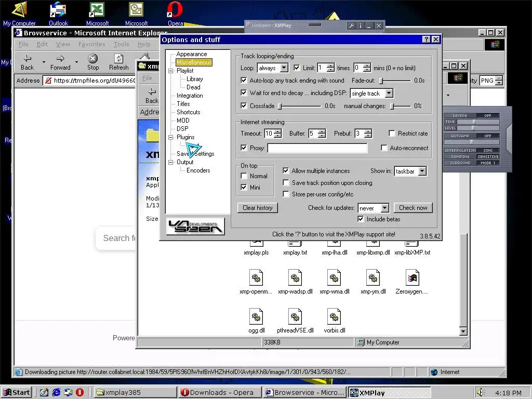
Task: Enable Store per-user config/etc checkbox
Action: tap(286, 194)
